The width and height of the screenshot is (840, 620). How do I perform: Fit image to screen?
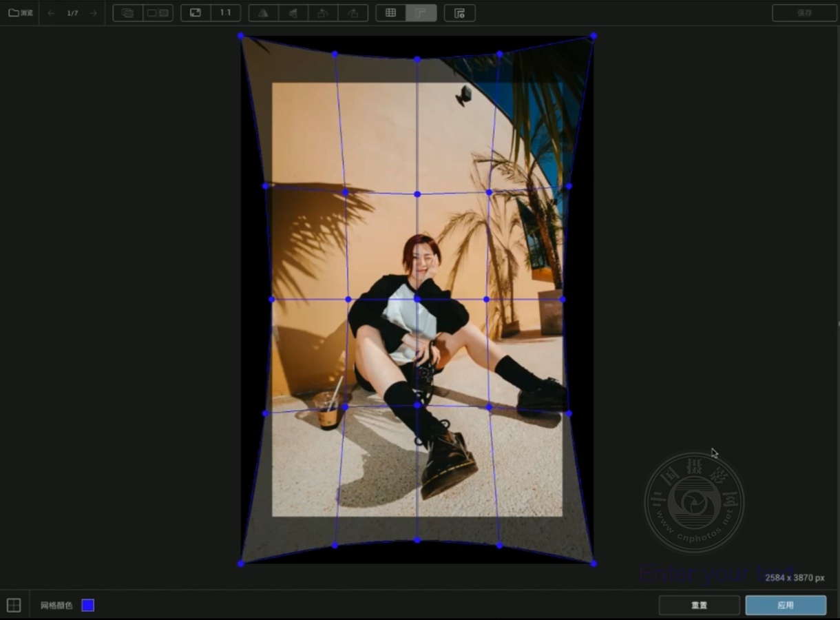[x=196, y=13]
